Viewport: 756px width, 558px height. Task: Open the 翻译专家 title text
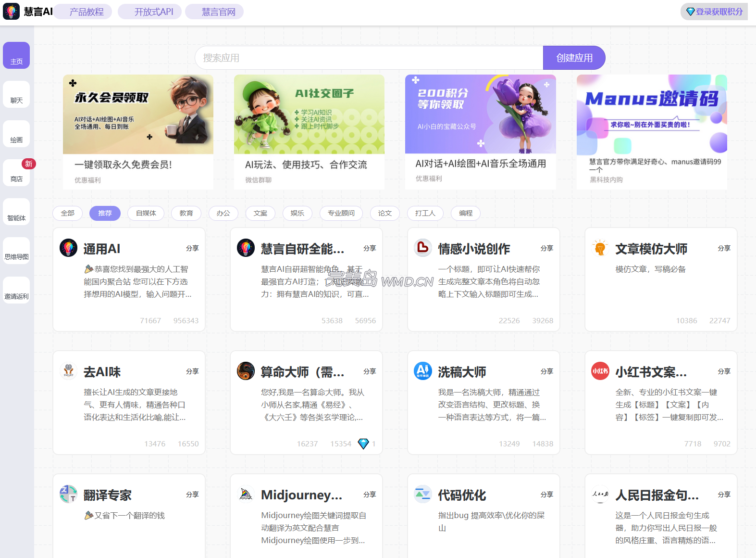[108, 495]
